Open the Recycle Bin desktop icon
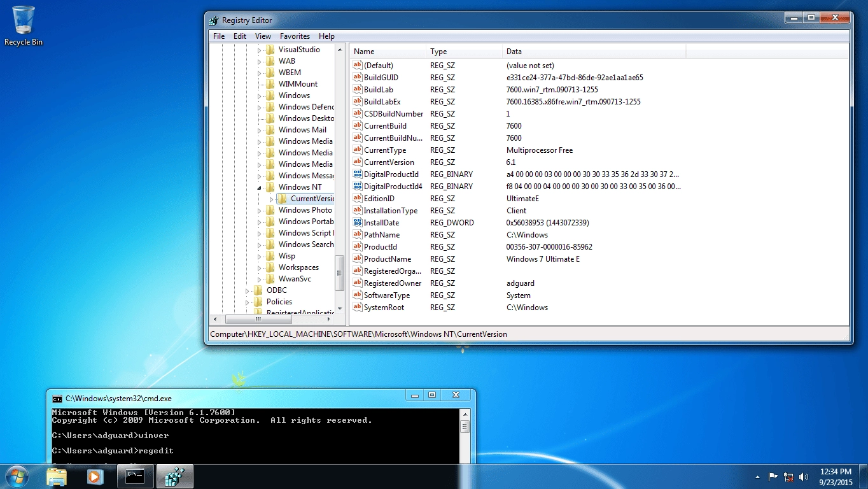868x489 pixels. tap(24, 25)
